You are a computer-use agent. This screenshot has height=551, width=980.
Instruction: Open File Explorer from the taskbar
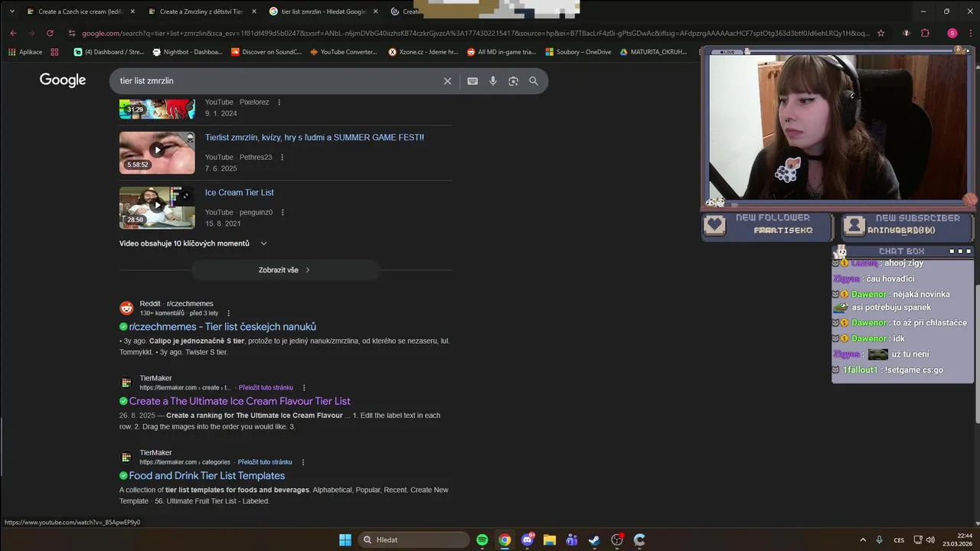coord(549,540)
